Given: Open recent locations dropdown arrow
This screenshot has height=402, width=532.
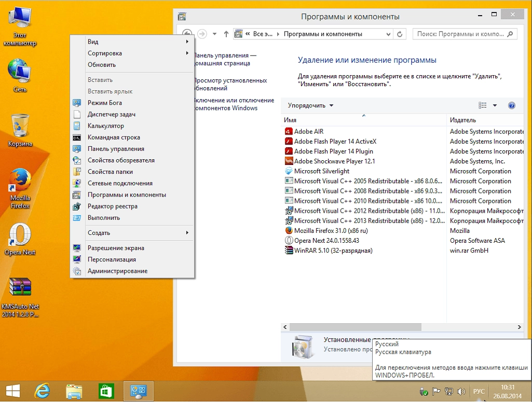Looking at the screenshot, I should [x=214, y=34].
